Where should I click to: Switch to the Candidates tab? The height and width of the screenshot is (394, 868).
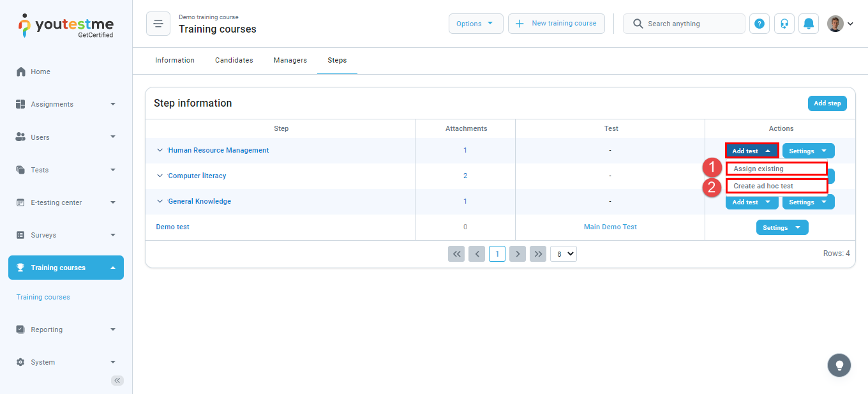pyautogui.click(x=234, y=60)
